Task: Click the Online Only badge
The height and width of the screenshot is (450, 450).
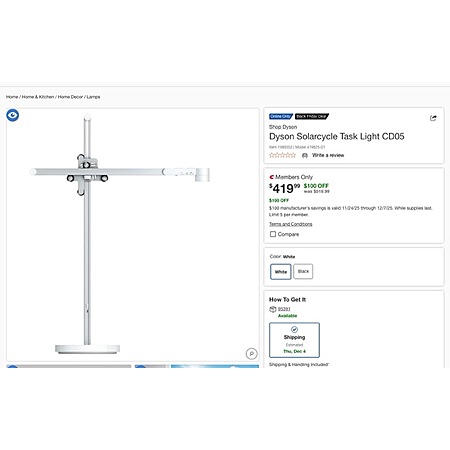Action: pyautogui.click(x=281, y=116)
